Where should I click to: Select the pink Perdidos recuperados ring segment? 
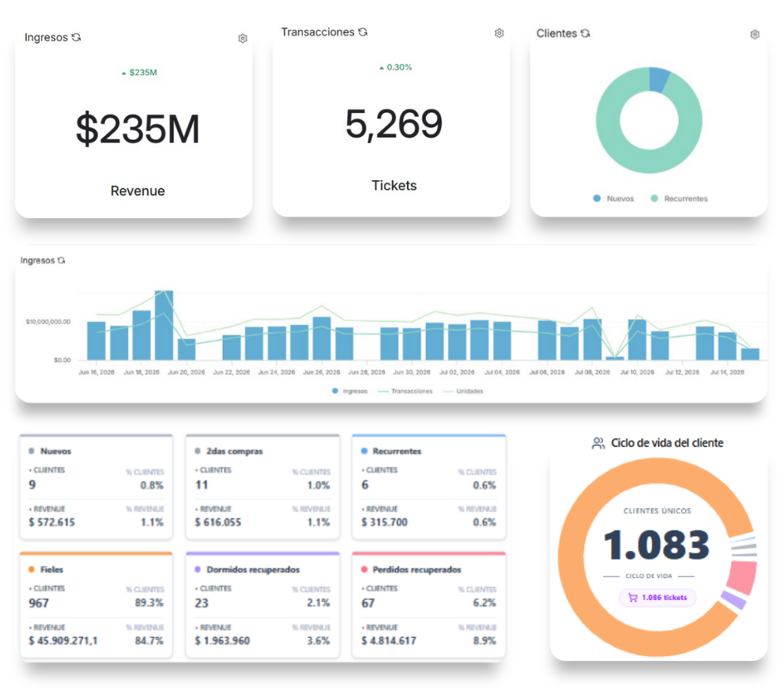[x=741, y=578]
